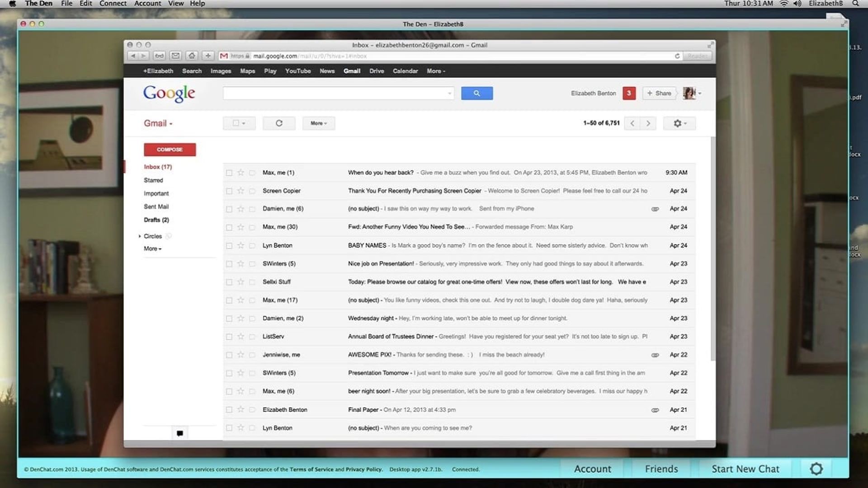Screen dimensions: 868x488
Task: Click the inbox vertical scrollbar
Action: [x=713, y=249]
